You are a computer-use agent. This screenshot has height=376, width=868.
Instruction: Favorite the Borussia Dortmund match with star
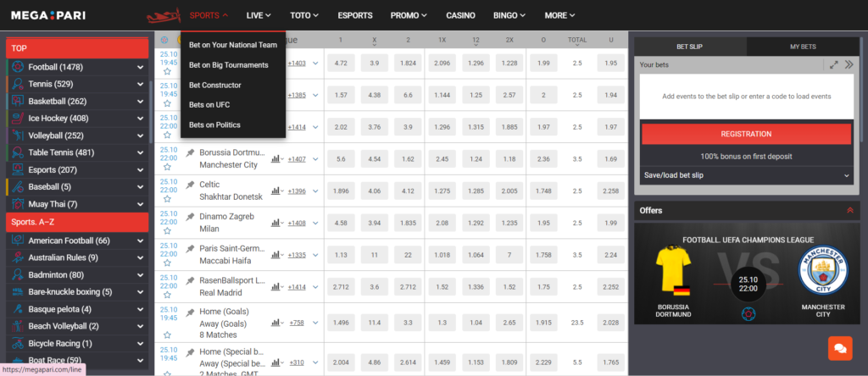(x=167, y=167)
